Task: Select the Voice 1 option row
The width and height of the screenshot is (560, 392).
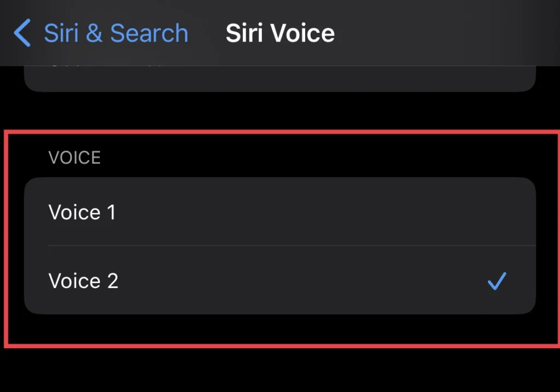Action: pos(279,212)
